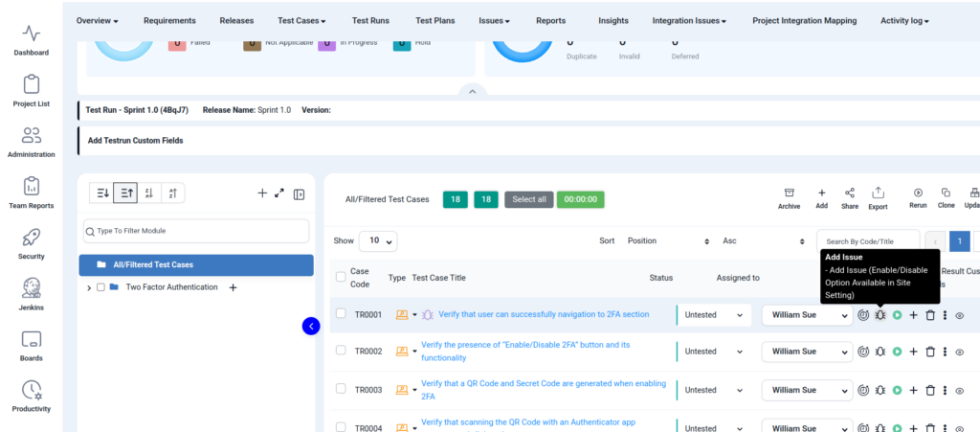Check the TR0003 row checkbox

(x=341, y=388)
